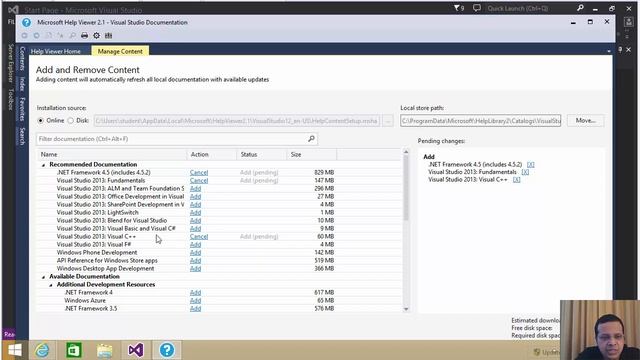Cancel adding Visual Studio 2013: Visual C++
The image size is (640, 360).
[199, 237]
